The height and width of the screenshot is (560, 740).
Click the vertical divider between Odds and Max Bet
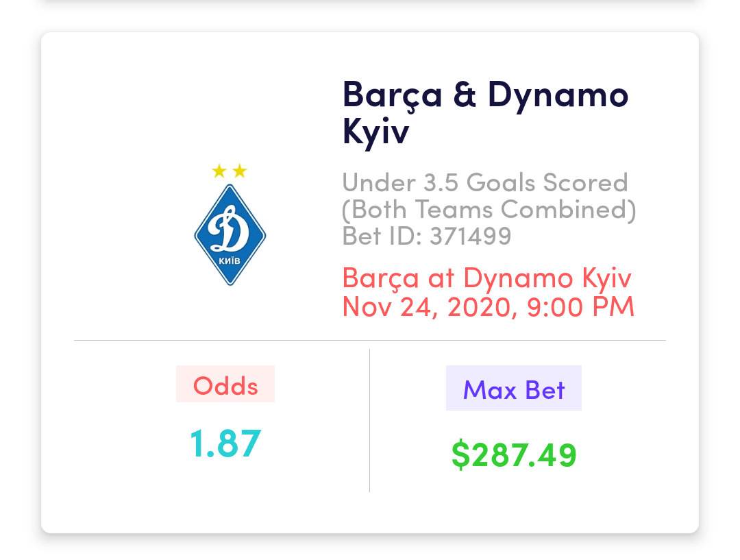click(x=370, y=419)
